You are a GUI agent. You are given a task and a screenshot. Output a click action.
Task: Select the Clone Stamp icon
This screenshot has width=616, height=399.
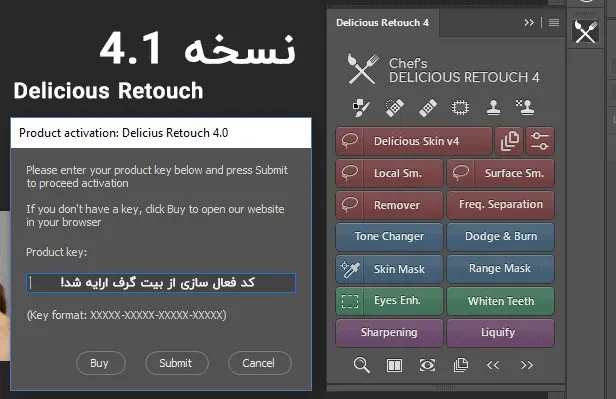493,107
